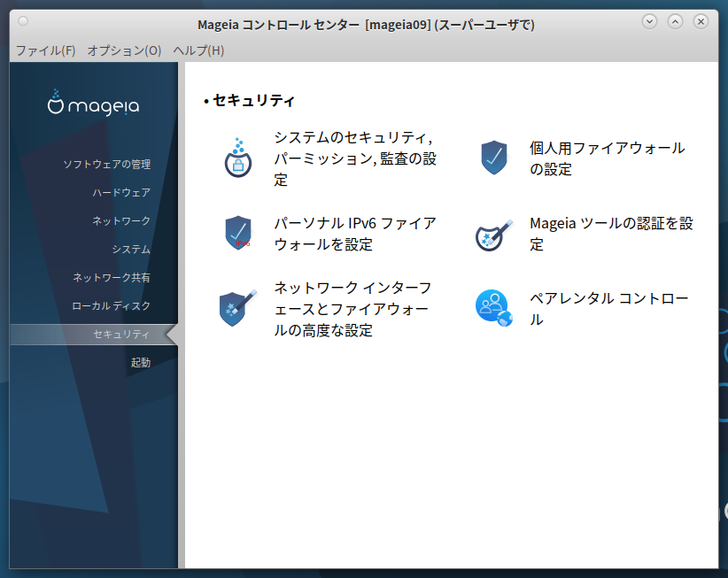
Task: Select システム category in sidebar
Action: point(131,249)
